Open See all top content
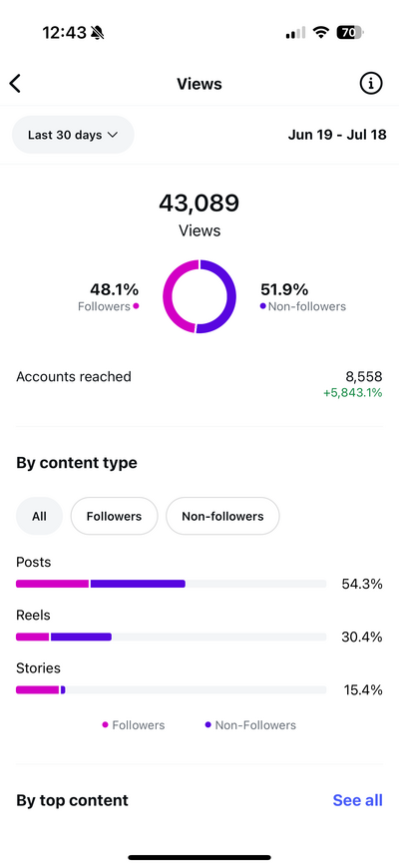 (357, 800)
